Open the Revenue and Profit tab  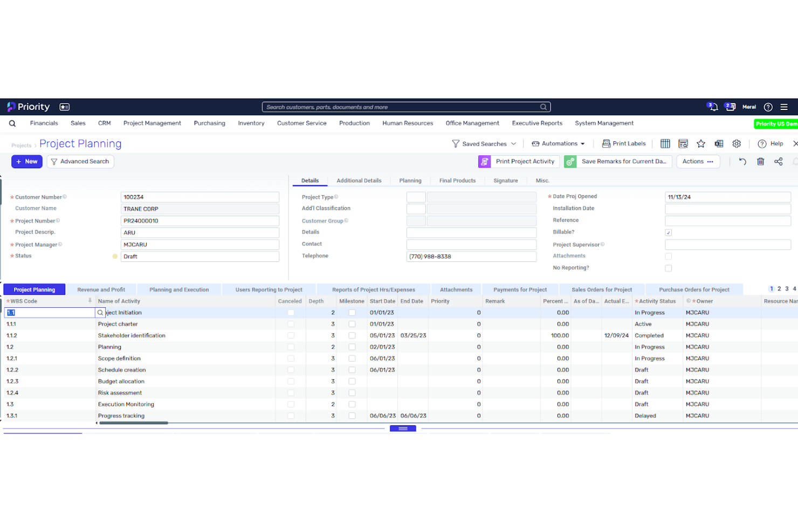(x=101, y=289)
